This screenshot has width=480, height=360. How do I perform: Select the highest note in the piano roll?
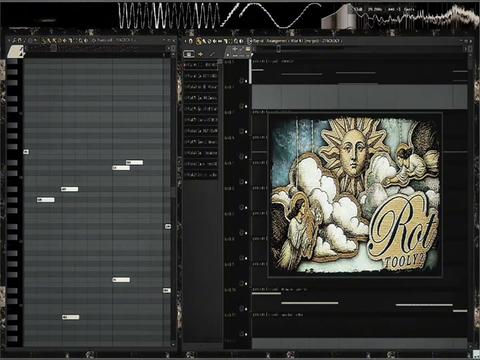[26, 152]
